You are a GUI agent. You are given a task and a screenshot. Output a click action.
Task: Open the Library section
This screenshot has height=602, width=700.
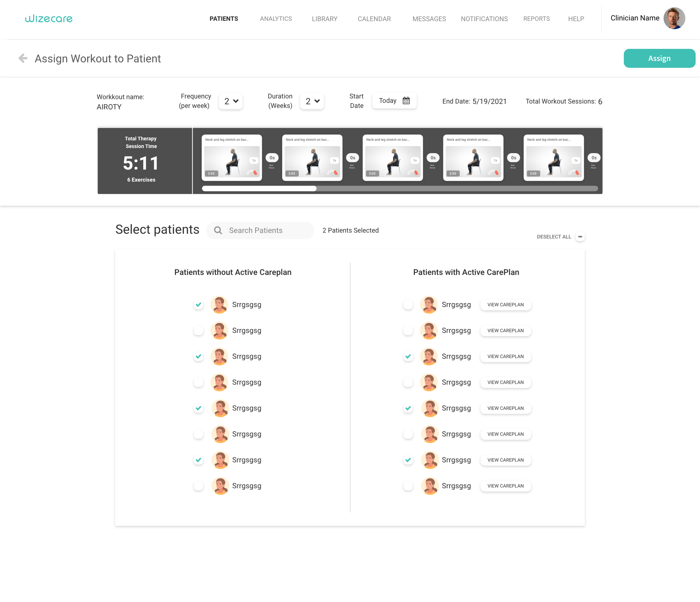324,19
